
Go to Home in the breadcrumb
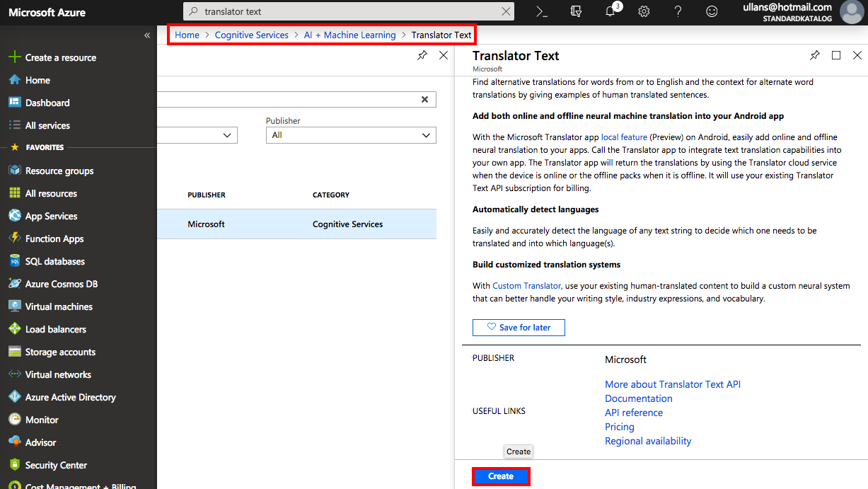pyautogui.click(x=187, y=35)
